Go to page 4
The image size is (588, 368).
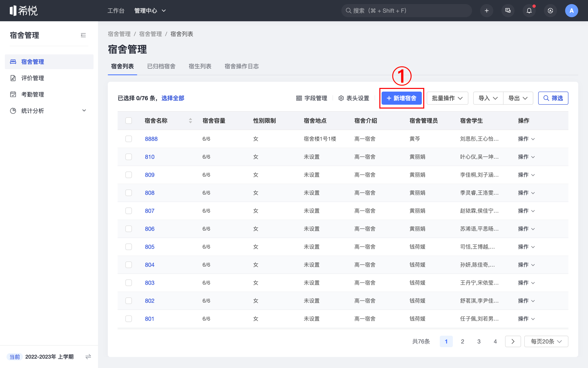(x=495, y=341)
